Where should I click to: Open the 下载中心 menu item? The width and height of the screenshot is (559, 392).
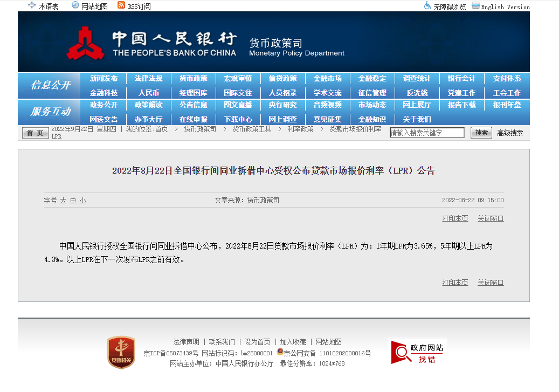click(238, 120)
